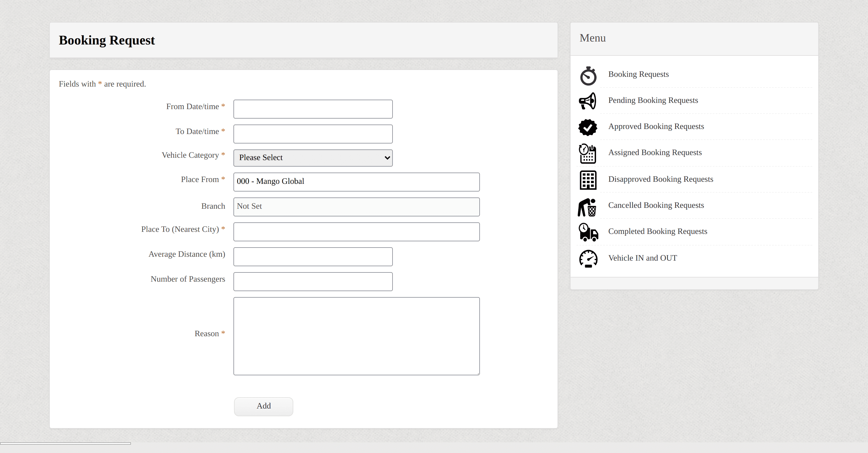The image size is (868, 453).
Task: Click the Vehicle Category label
Action: 193,155
